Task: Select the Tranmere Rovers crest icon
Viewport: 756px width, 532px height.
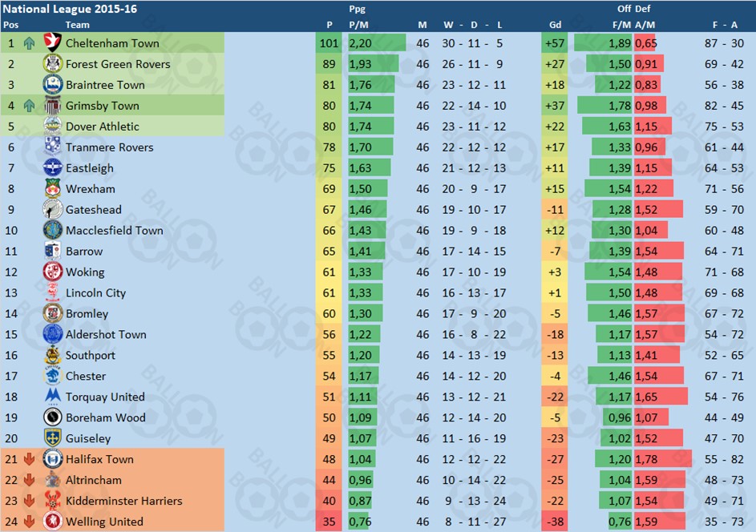Action: click(x=52, y=147)
